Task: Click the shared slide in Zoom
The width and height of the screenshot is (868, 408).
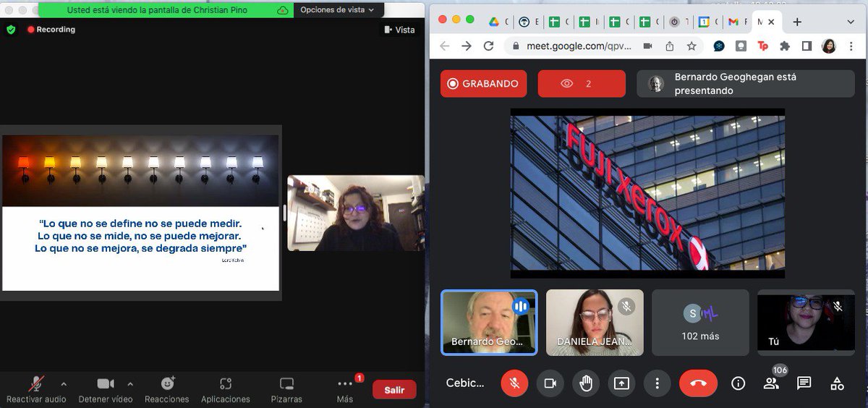Action: click(140, 213)
